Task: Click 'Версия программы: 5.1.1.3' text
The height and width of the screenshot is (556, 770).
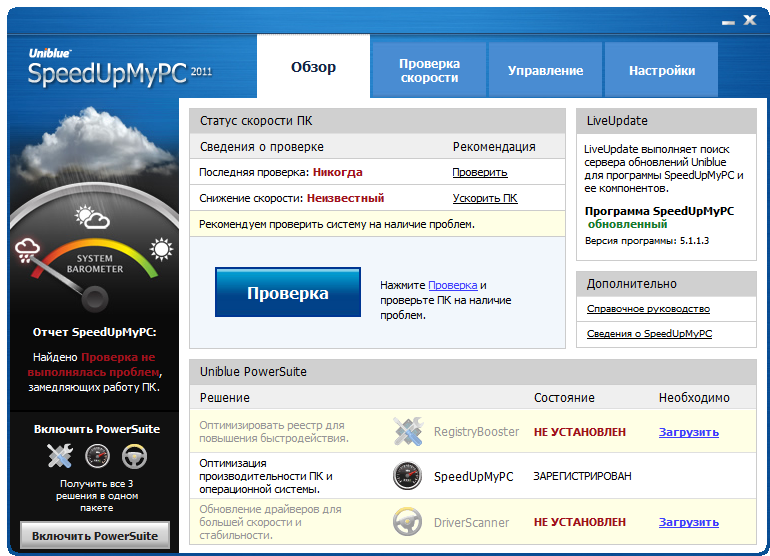Action: pos(647,241)
